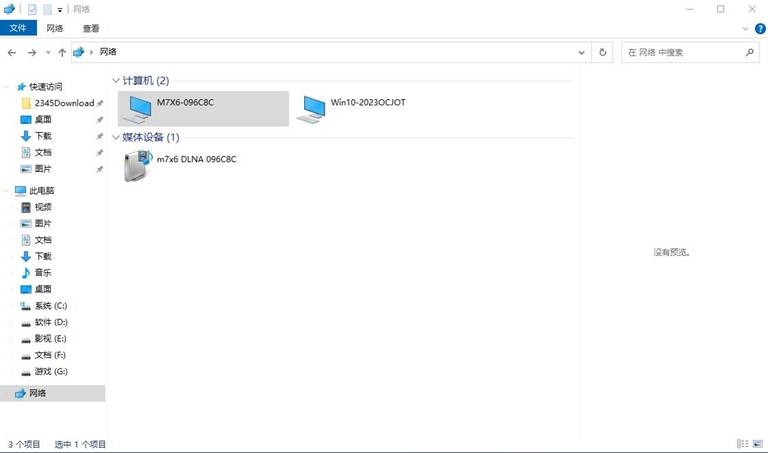768x453 pixels.
Task: Open the 影视 (E:) drive
Action: tap(44, 338)
